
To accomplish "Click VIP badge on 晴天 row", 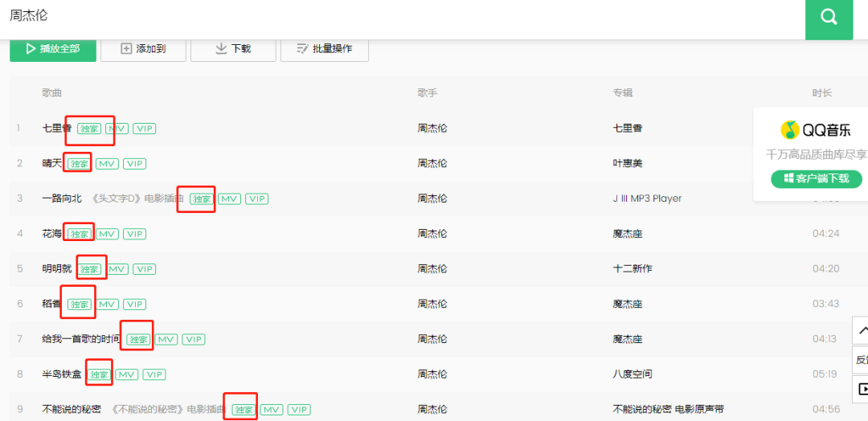I will (x=134, y=164).
